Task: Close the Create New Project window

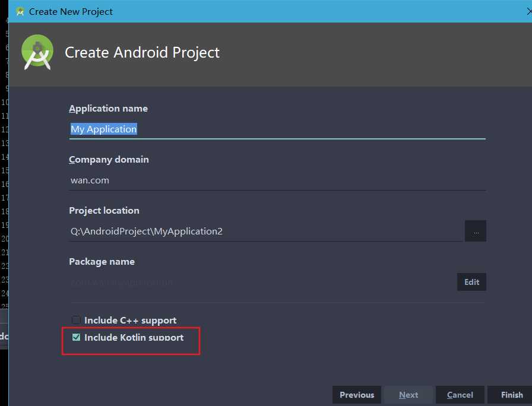Action: pos(529,11)
